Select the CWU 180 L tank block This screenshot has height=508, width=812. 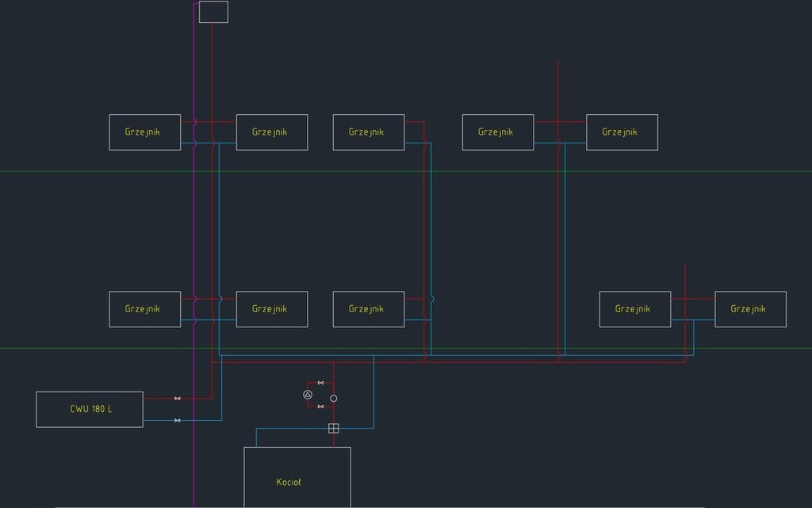tap(90, 409)
